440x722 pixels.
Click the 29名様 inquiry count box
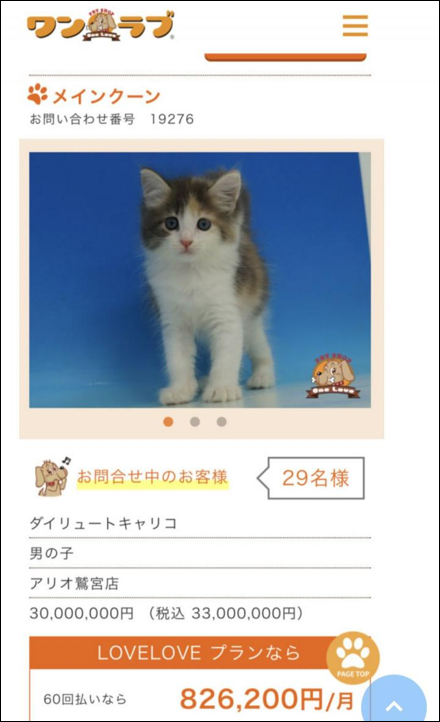[311, 478]
